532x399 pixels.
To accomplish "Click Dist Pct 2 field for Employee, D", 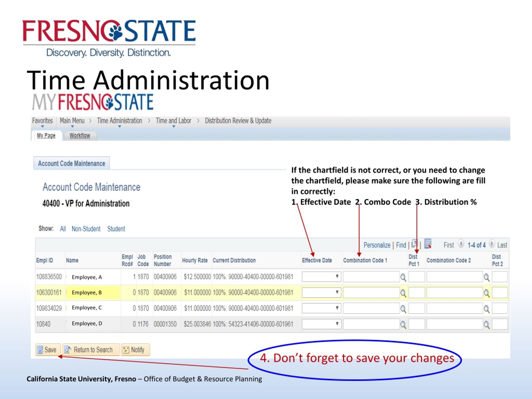I will coord(500,324).
